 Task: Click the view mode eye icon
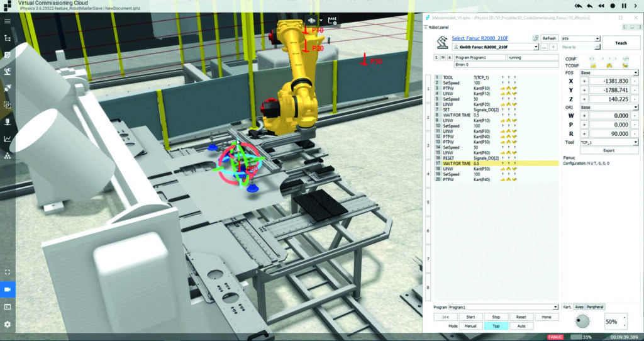click(x=310, y=21)
